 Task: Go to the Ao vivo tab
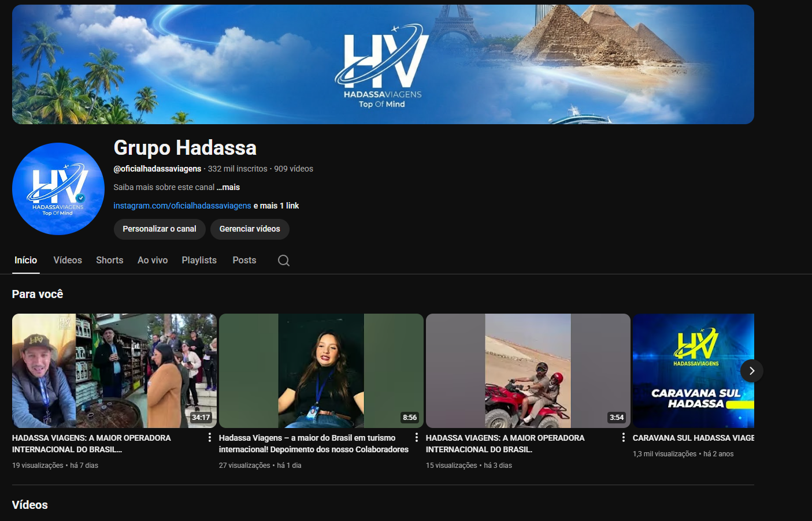click(x=153, y=260)
